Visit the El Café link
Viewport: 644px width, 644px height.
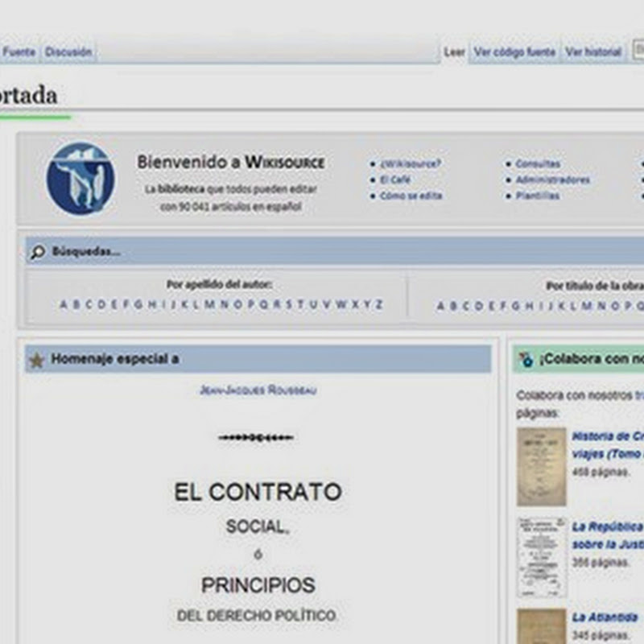(395, 180)
